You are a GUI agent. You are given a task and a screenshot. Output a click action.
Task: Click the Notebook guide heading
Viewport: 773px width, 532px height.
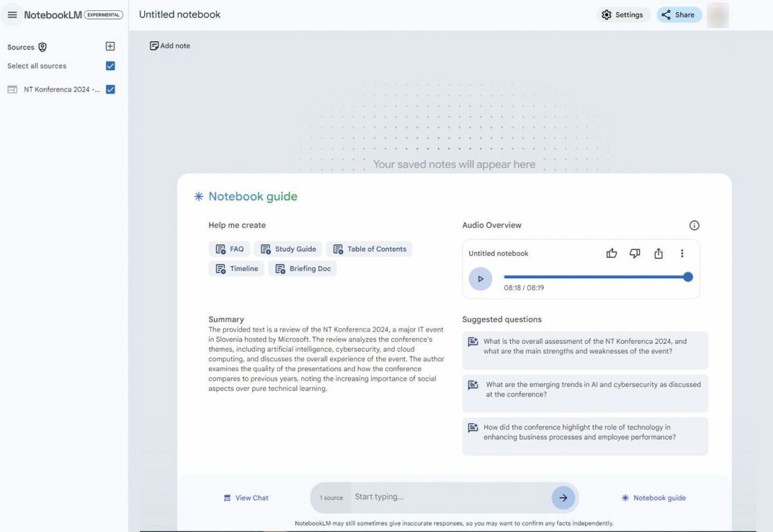pos(253,197)
